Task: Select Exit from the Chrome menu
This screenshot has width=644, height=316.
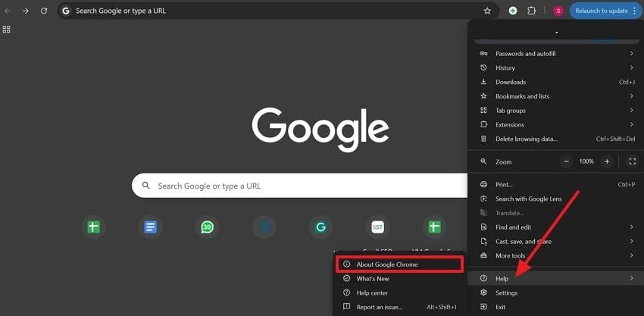Action: click(556, 307)
